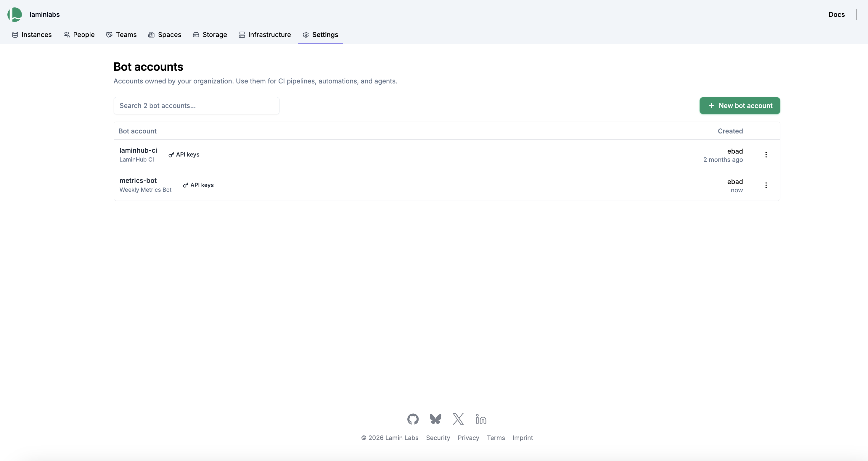
Task: Open the Teams tab
Action: (x=121, y=35)
